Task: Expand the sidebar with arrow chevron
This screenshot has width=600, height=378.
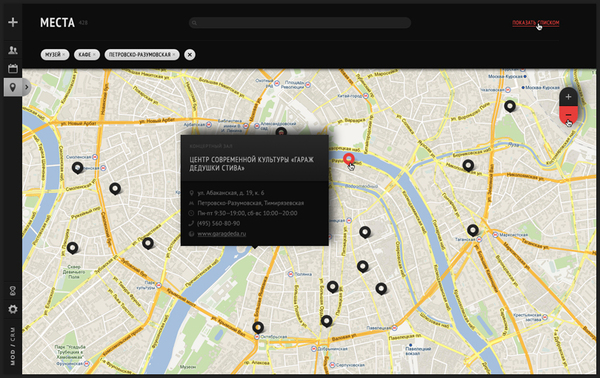Action: [x=26, y=87]
